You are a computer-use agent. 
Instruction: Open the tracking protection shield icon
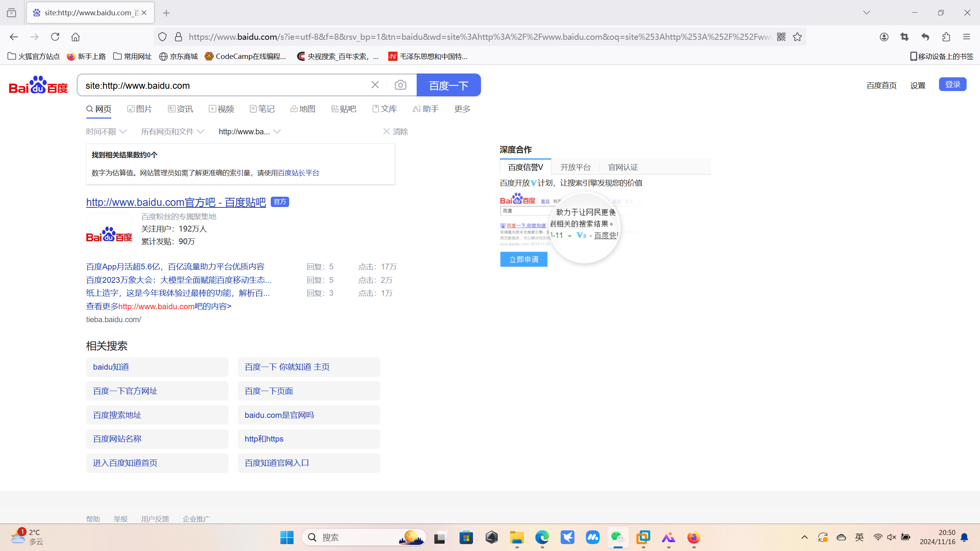click(x=162, y=37)
